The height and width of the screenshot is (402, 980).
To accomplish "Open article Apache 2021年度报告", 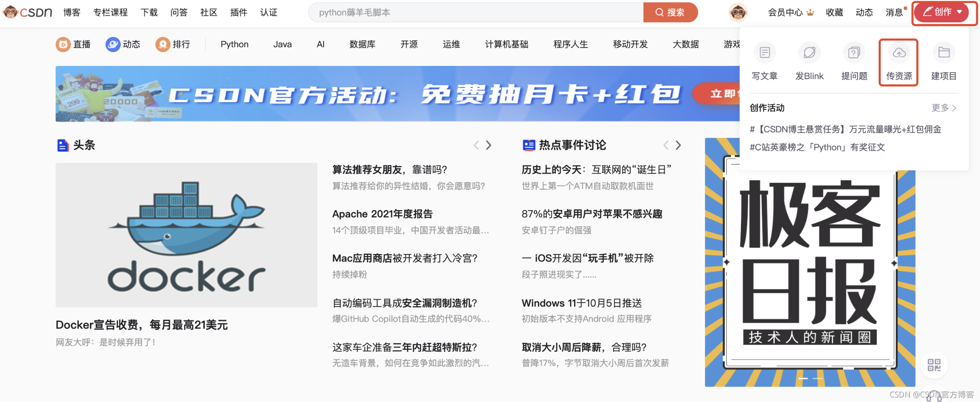I will tap(382, 214).
